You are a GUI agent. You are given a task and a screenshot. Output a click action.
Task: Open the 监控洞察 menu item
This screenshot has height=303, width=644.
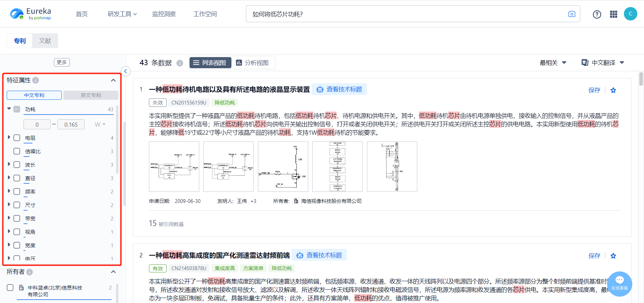tap(164, 14)
